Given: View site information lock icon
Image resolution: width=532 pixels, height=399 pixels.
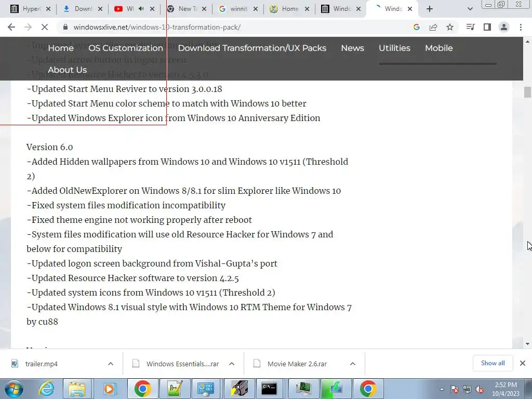Looking at the screenshot, I should click(x=65, y=27).
